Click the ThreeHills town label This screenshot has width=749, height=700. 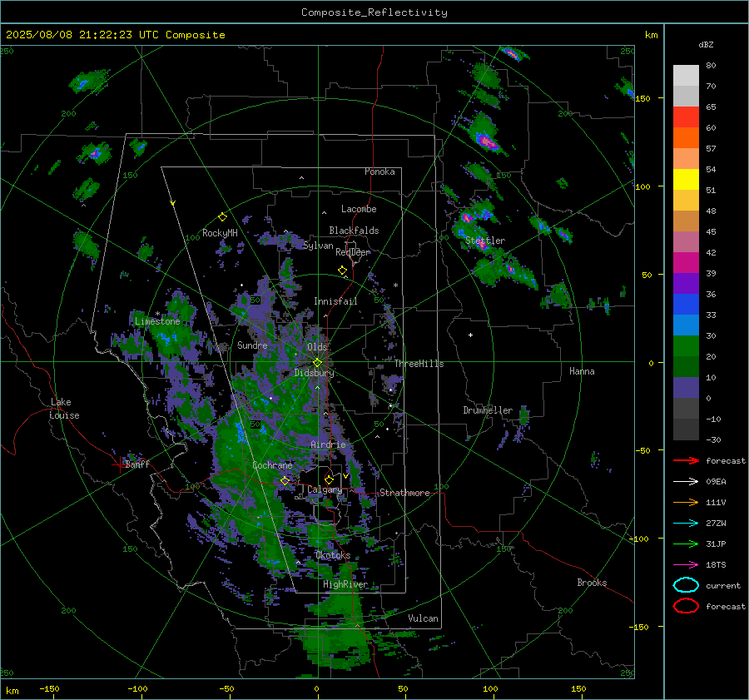click(419, 364)
